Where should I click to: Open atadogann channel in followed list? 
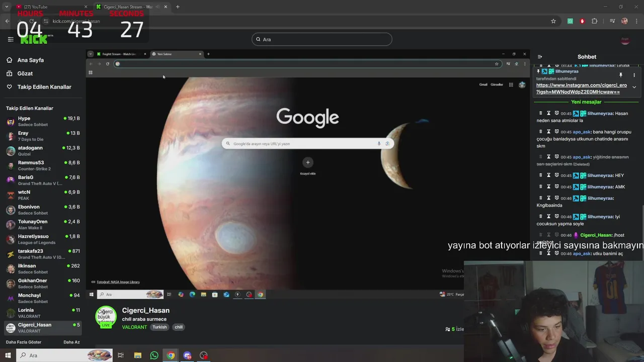tap(43, 151)
